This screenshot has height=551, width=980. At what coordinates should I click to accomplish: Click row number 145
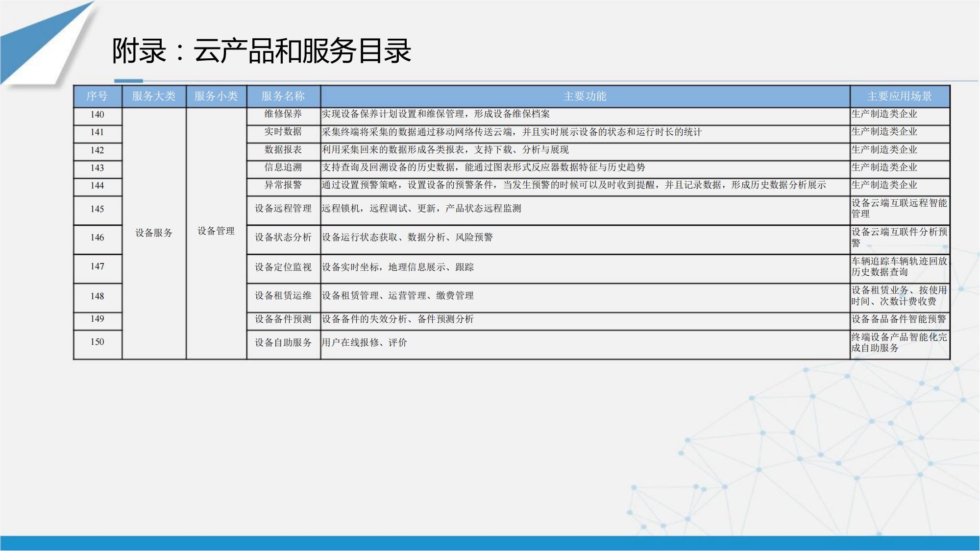tap(97, 209)
